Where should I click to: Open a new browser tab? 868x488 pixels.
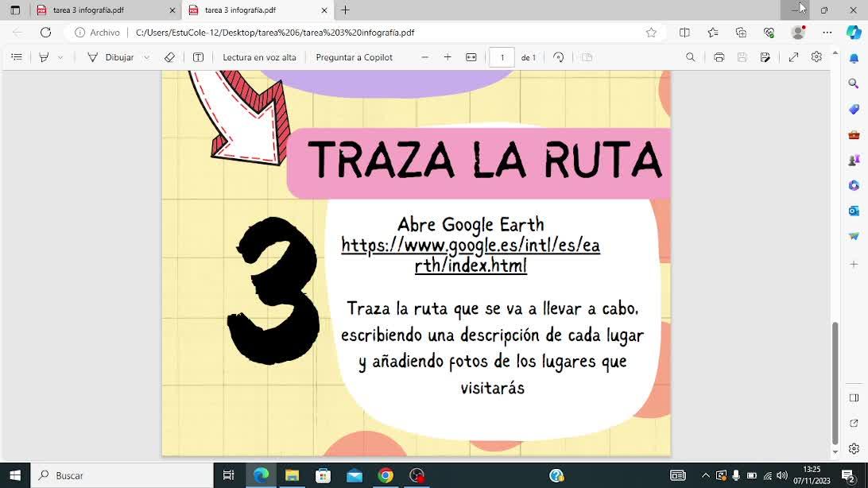click(x=346, y=10)
